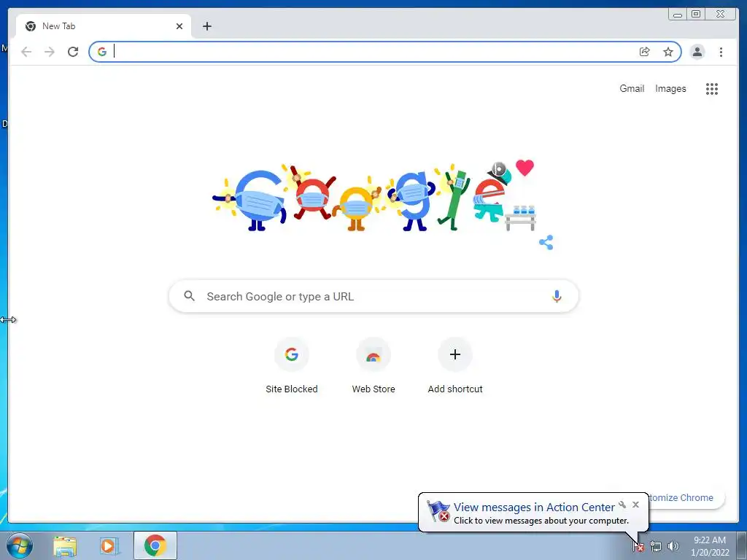Share the Google Doodle
Viewport: 747px width, 560px height.
[x=546, y=242]
